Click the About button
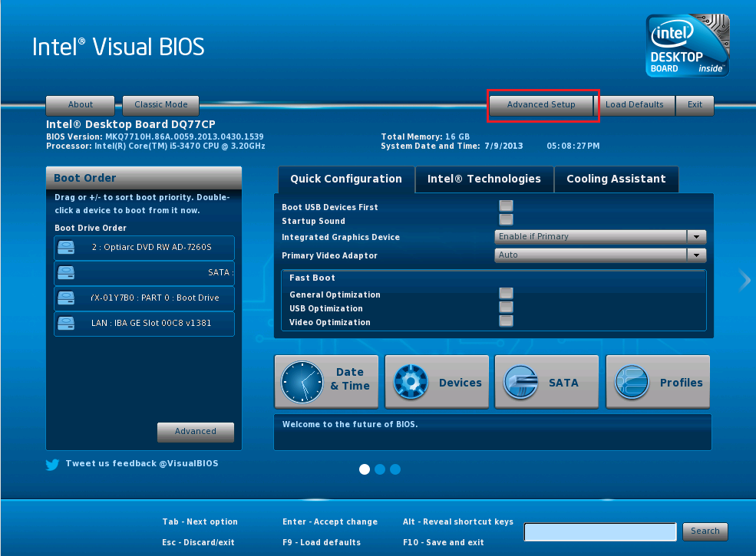The image size is (756, 556). click(80, 105)
